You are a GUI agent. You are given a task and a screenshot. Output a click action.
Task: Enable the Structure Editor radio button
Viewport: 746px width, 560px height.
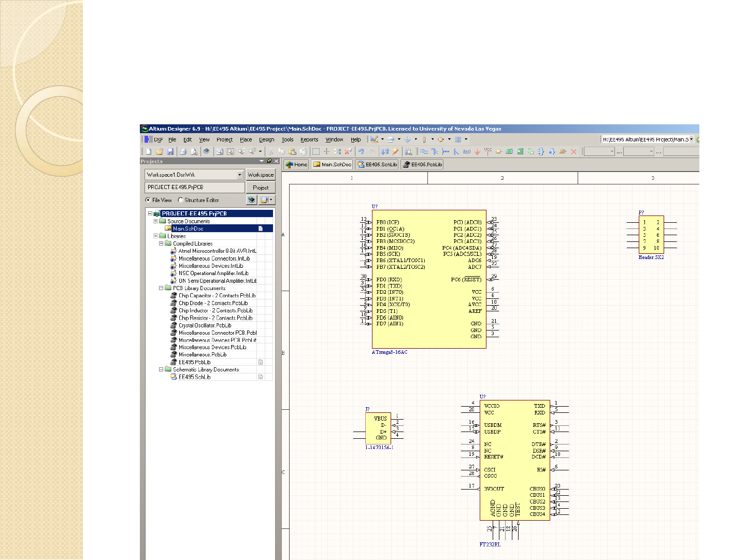click(x=180, y=200)
